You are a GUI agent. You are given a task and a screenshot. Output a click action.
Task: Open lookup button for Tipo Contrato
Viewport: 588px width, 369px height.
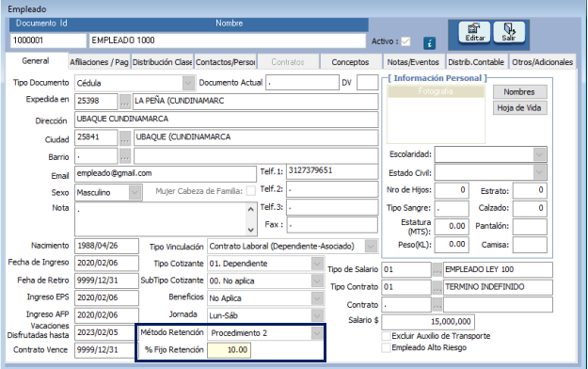click(437, 287)
